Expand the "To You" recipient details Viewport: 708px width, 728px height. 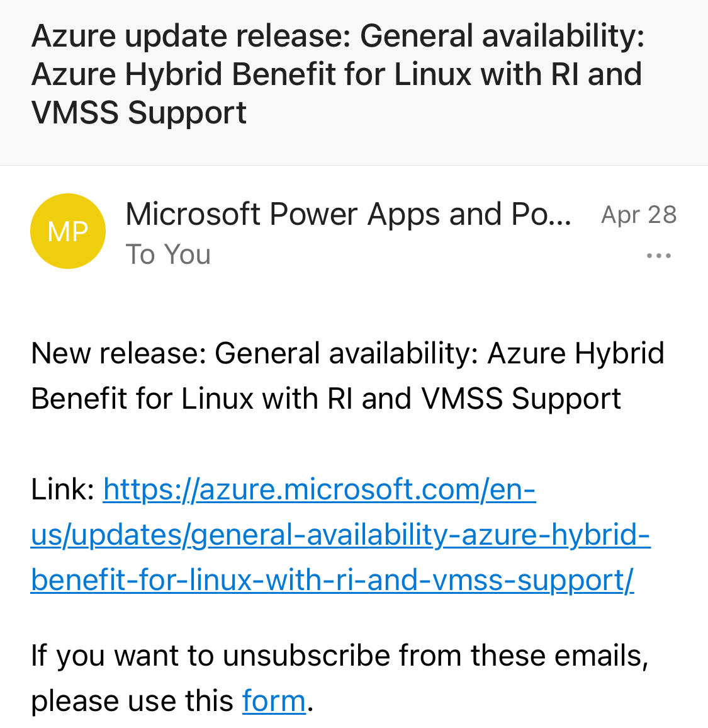pos(168,254)
